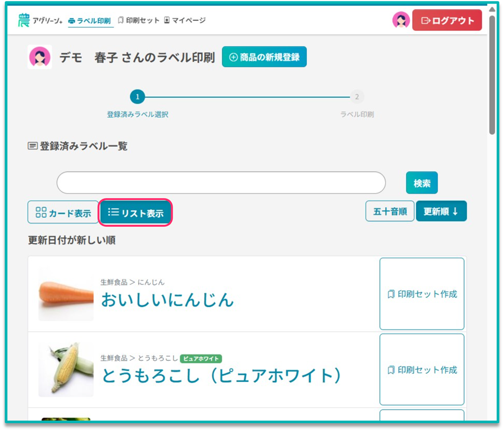
Task: Open the 印刷セット menu item
Action: point(139,20)
